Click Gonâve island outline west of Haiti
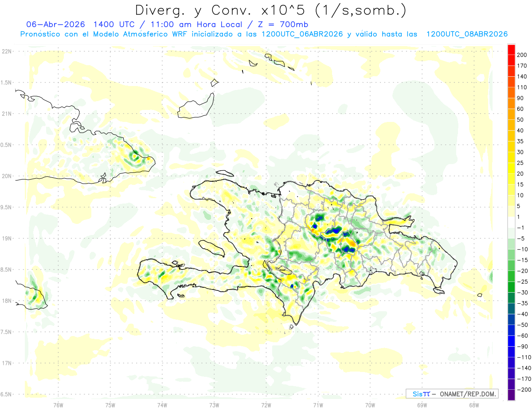Viewport: 532px width, 411px height. 211,248
